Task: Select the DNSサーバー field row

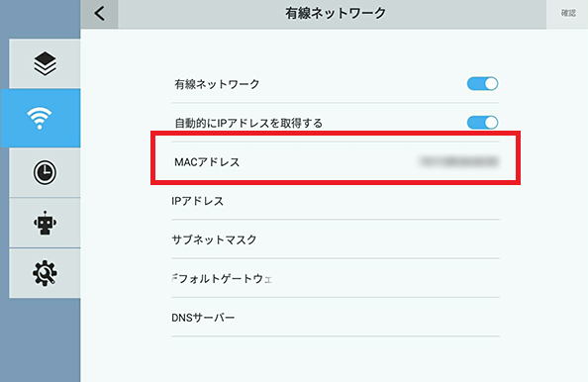Action: point(336,318)
